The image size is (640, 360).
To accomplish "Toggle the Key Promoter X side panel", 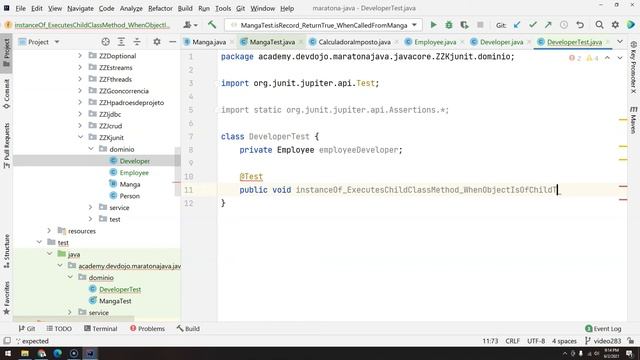I will [633, 67].
